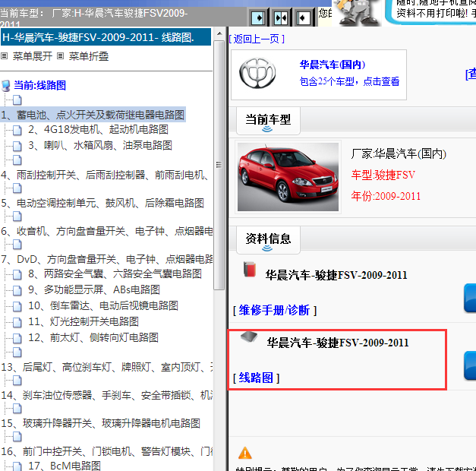Viewport: 476px width, 471px height.
Task: Click the 返回上一页 back link
Action: coord(257,39)
